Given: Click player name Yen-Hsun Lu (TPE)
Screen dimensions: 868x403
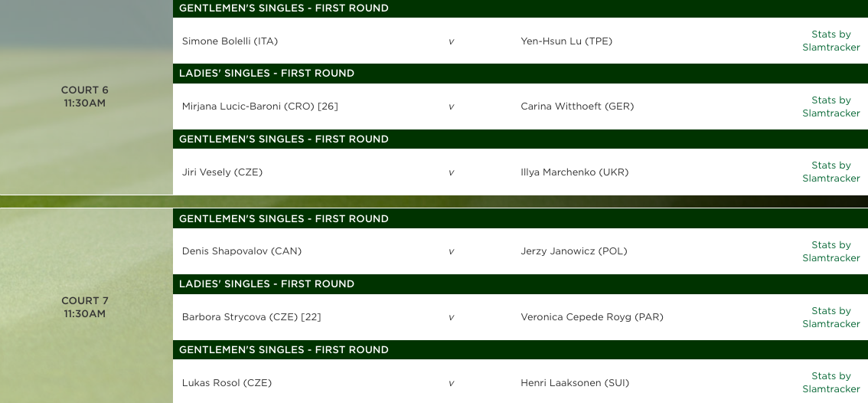Looking at the screenshot, I should point(566,41).
